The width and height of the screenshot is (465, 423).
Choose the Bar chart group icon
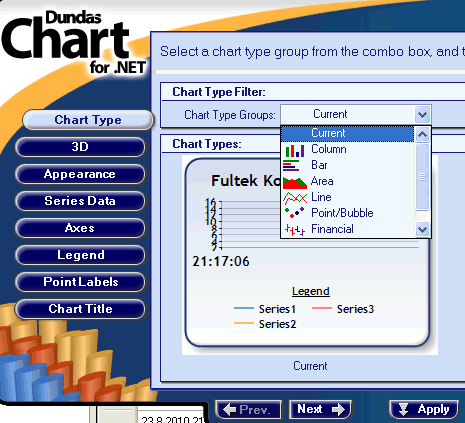coord(291,165)
